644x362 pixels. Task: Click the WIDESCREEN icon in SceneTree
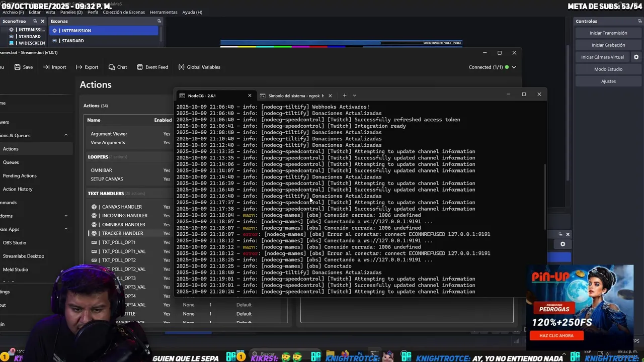coord(12,43)
